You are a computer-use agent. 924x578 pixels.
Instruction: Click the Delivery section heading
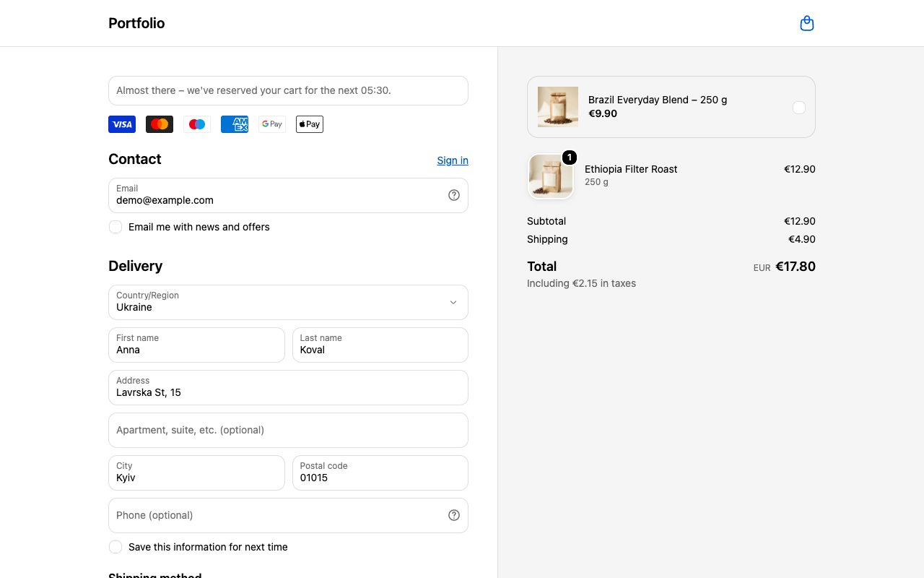tap(135, 266)
